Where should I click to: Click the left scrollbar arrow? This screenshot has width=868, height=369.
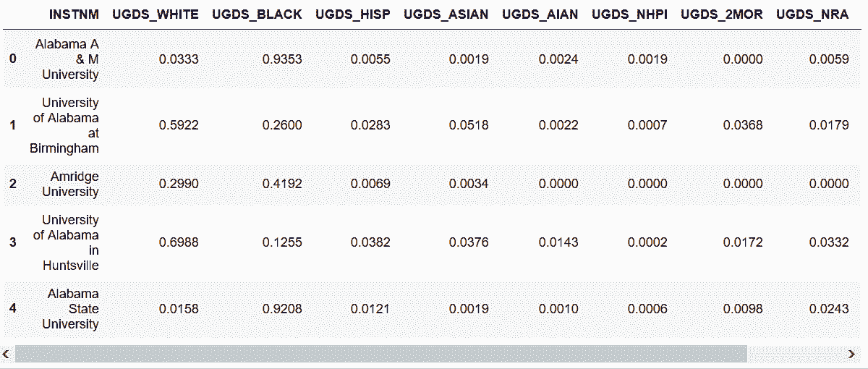point(7,354)
